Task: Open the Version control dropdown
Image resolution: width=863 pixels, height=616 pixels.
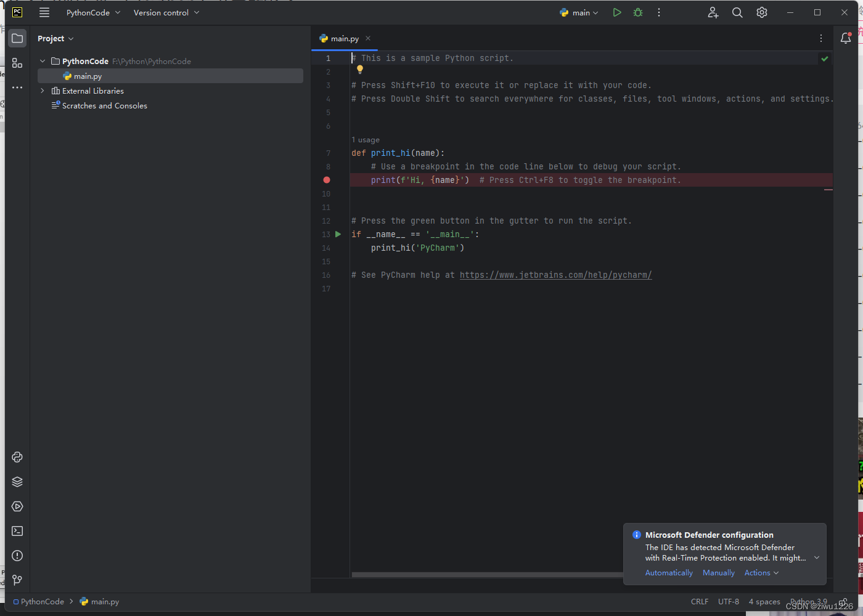Action: [166, 12]
